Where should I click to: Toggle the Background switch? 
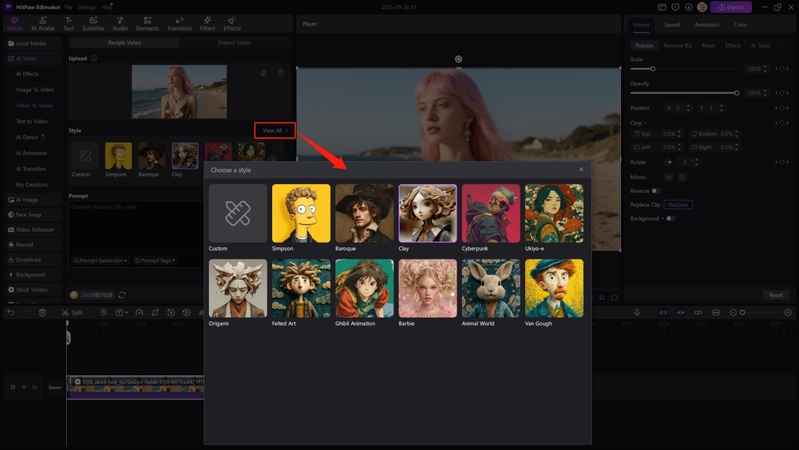coord(670,218)
